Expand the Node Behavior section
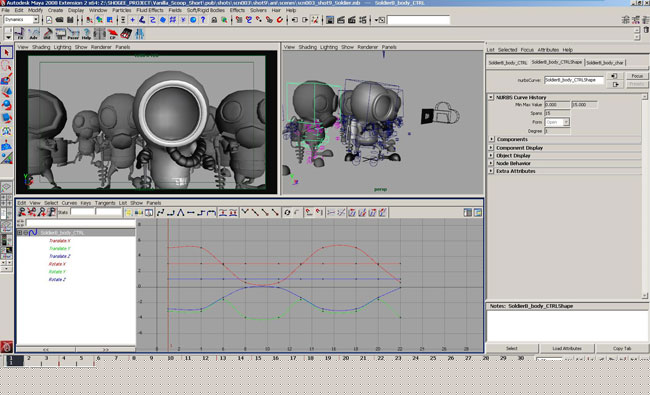The image size is (650, 395). (x=491, y=163)
